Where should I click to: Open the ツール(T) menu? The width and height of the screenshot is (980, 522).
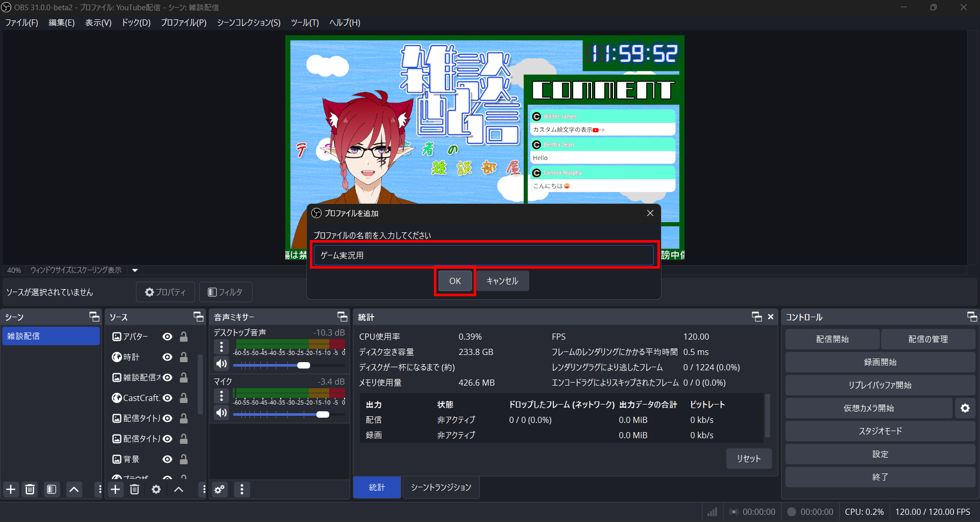305,22
